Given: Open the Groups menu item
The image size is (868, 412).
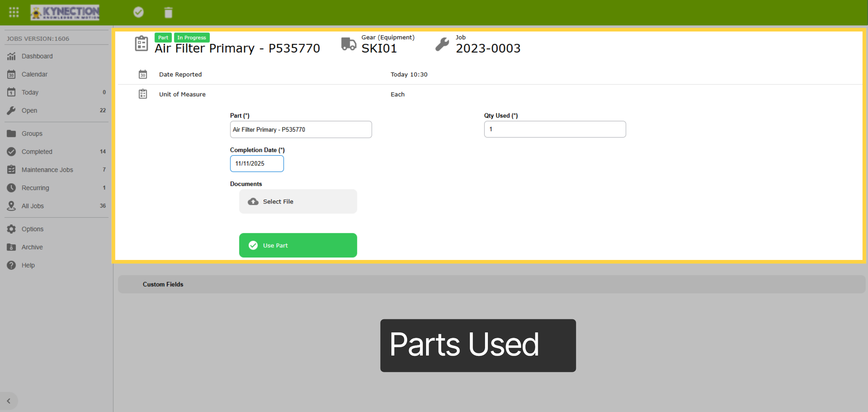Looking at the screenshot, I should click(x=56, y=134).
